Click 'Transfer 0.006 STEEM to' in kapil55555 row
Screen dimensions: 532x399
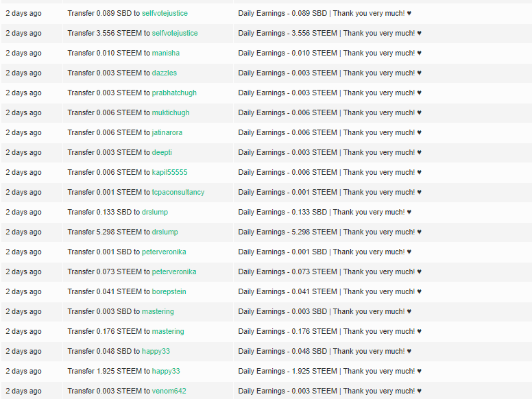pyautogui.click(x=108, y=172)
